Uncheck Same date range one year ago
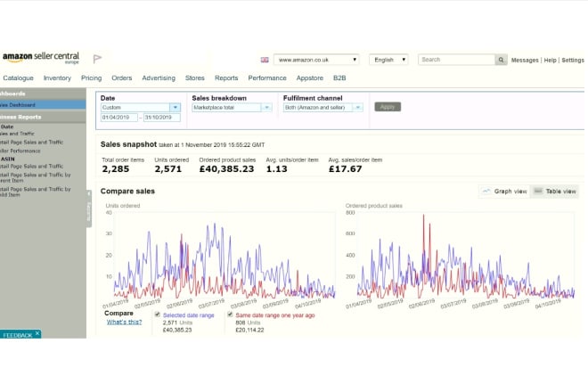The image size is (588, 392). pos(230,314)
